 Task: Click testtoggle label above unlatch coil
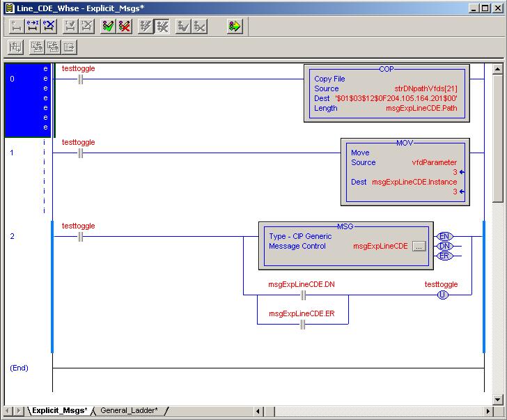pos(441,284)
